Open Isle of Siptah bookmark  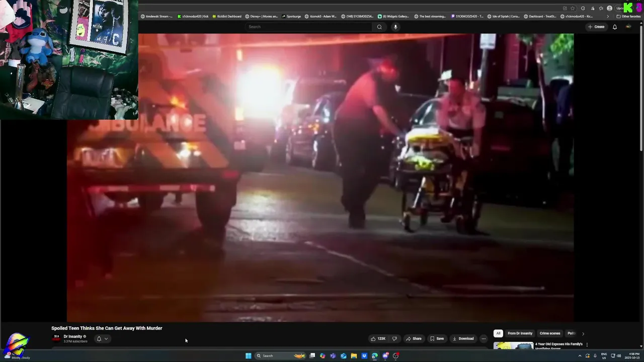504,16
